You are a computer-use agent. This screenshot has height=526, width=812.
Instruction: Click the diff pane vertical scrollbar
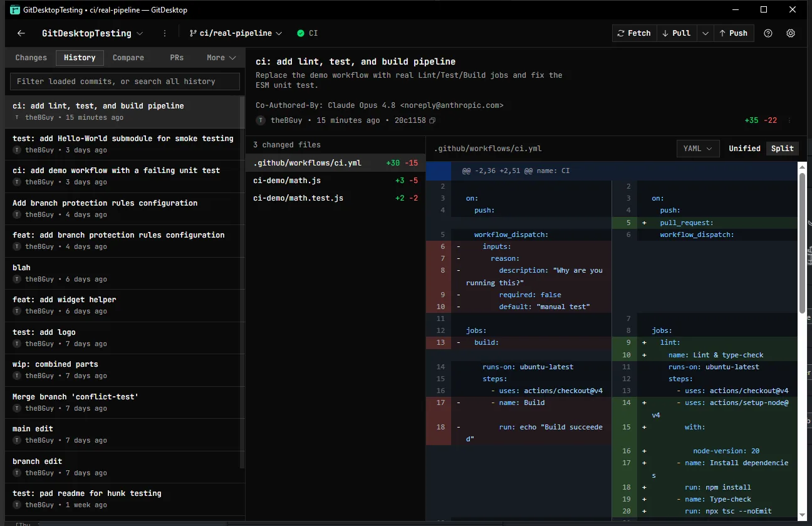[802, 243]
